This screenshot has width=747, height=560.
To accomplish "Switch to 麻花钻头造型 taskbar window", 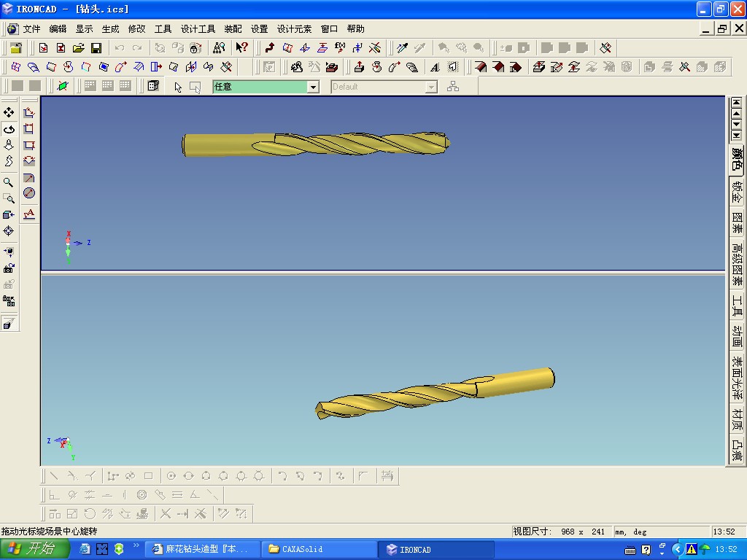I will point(201,549).
